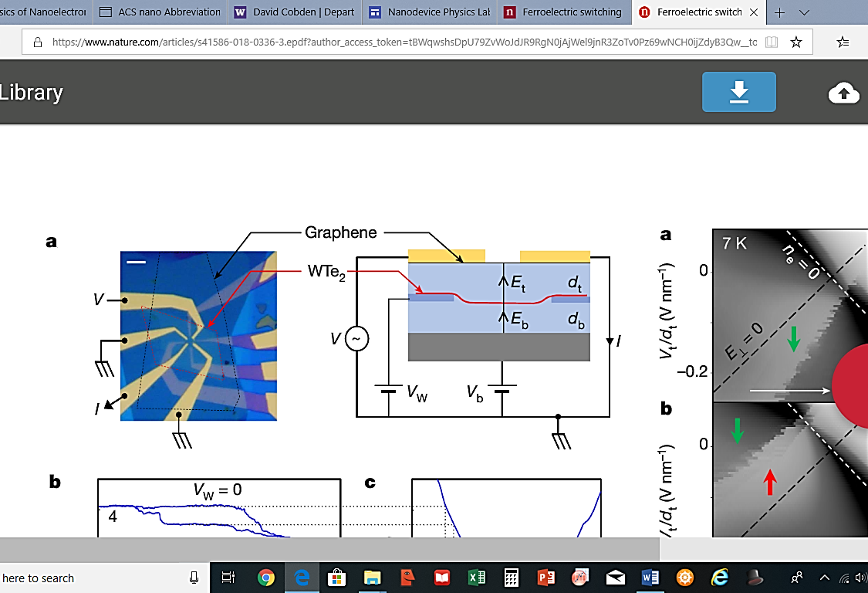Switch to Nanodevice Physics Lab tab

(429, 12)
